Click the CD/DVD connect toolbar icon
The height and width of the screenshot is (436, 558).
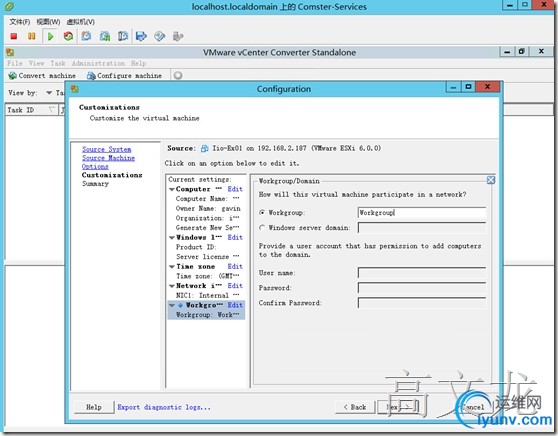click(159, 36)
